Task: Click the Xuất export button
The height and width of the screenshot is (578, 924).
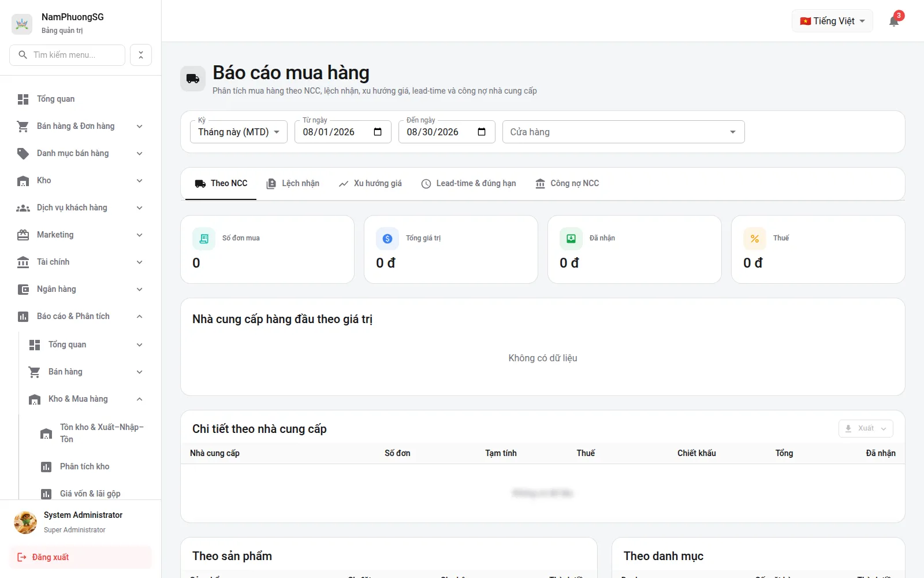Action: click(866, 428)
